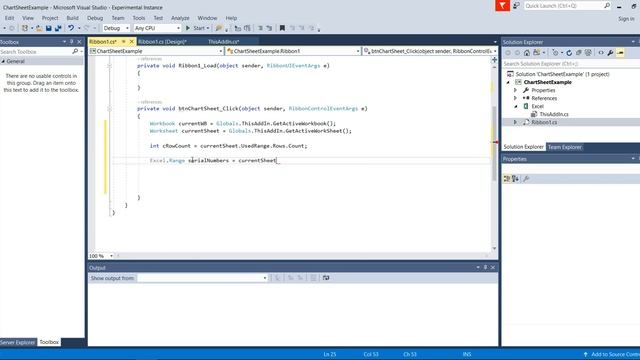Expand the References node in Solution Explorer
640x360 pixels.
515,98
